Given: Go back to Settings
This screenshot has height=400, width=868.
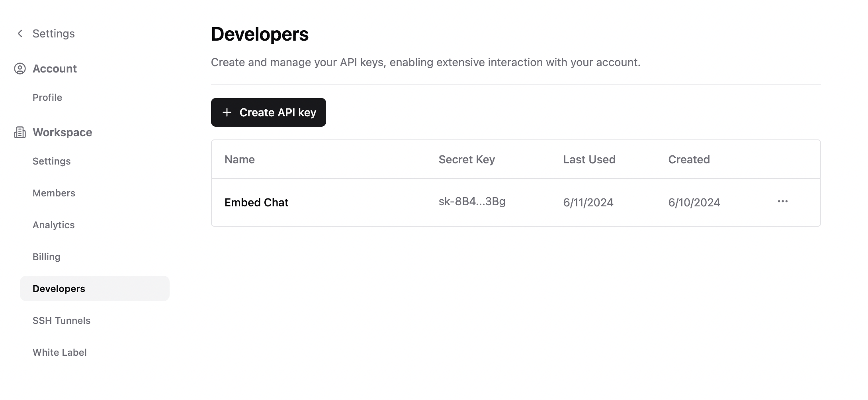Looking at the screenshot, I should pos(53,33).
